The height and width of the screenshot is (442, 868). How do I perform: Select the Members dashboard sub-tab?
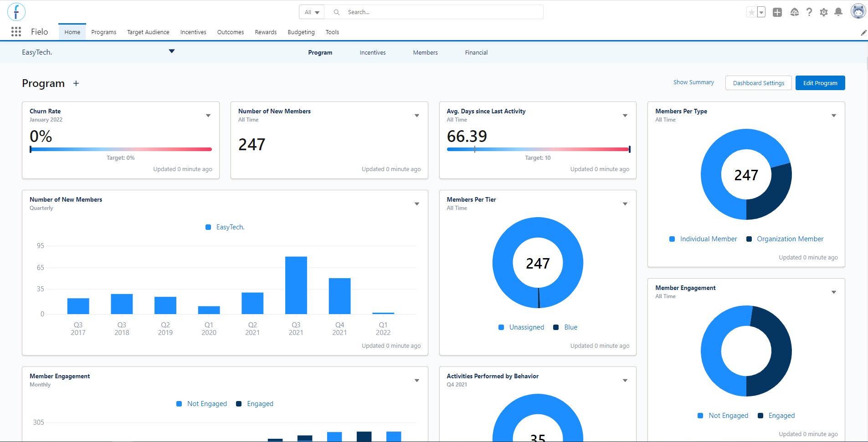tap(426, 52)
